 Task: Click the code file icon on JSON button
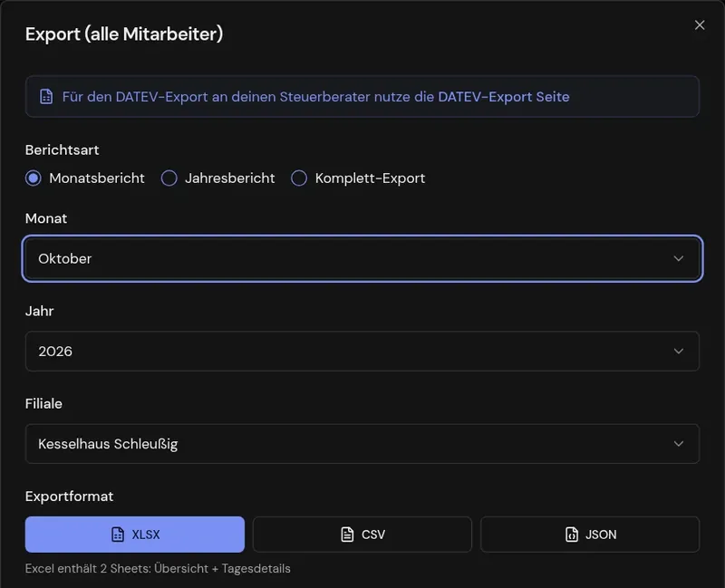pyautogui.click(x=572, y=535)
